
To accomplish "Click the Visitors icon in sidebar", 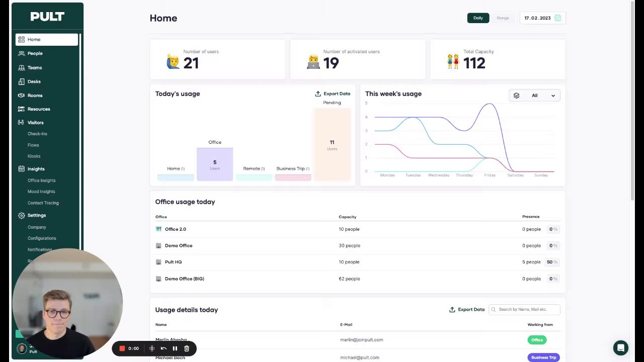I will click(21, 122).
